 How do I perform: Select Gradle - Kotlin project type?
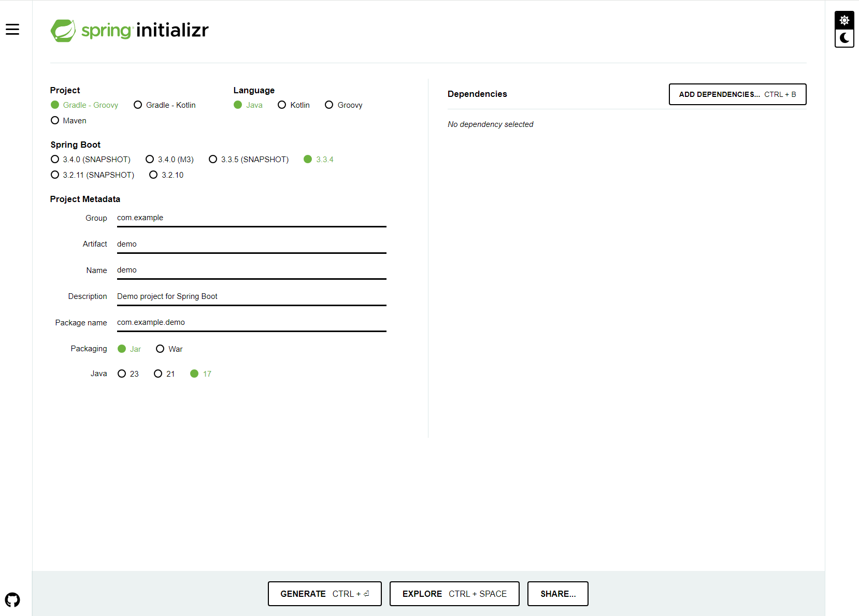pyautogui.click(x=165, y=105)
